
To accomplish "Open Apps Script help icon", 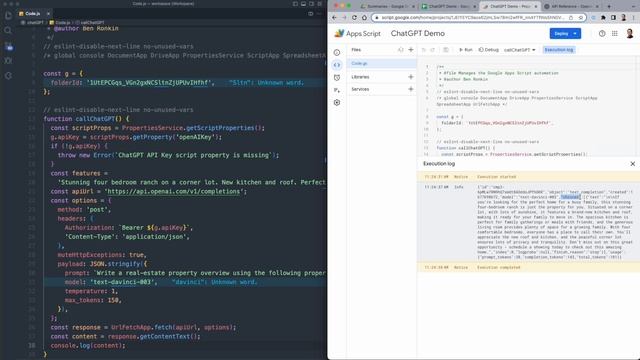I will [602, 33].
